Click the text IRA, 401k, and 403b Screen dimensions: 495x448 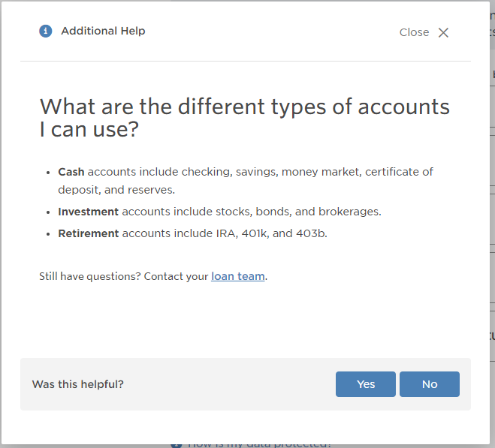click(271, 233)
